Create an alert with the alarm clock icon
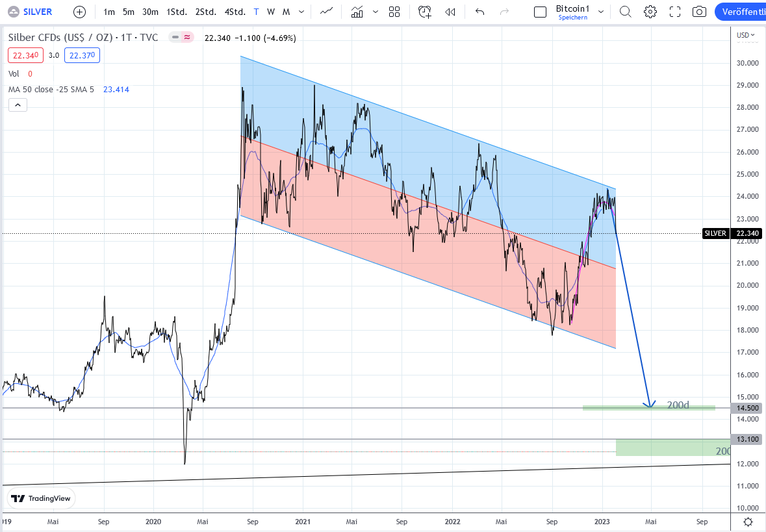Viewport: 766px width, 532px height. (x=425, y=12)
